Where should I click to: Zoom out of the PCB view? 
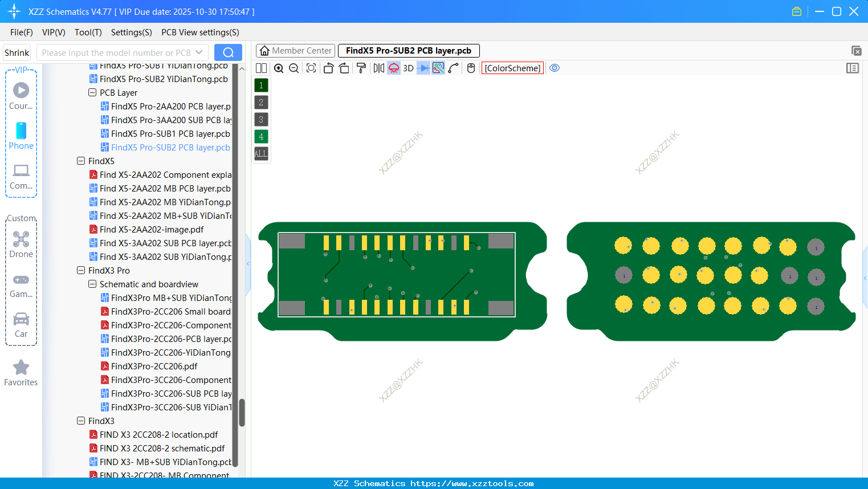coord(293,68)
